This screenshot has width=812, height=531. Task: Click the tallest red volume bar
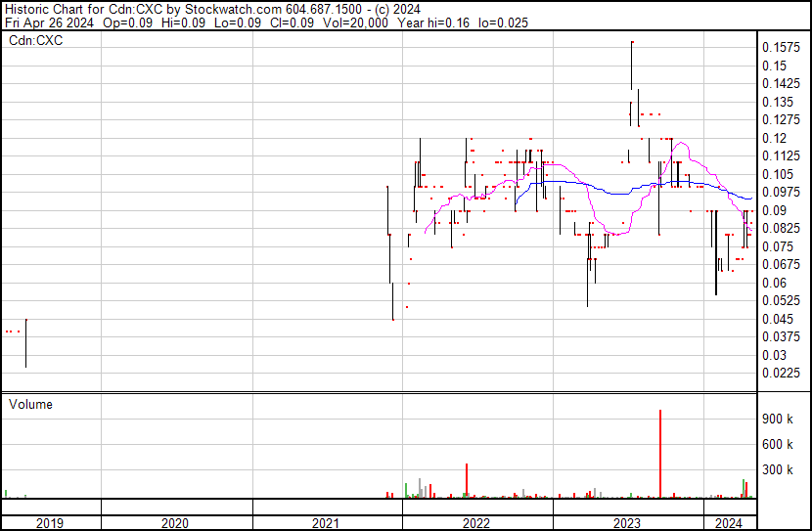click(660, 454)
